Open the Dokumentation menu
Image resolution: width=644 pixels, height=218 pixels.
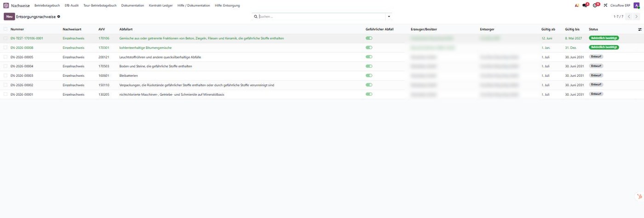tap(132, 6)
